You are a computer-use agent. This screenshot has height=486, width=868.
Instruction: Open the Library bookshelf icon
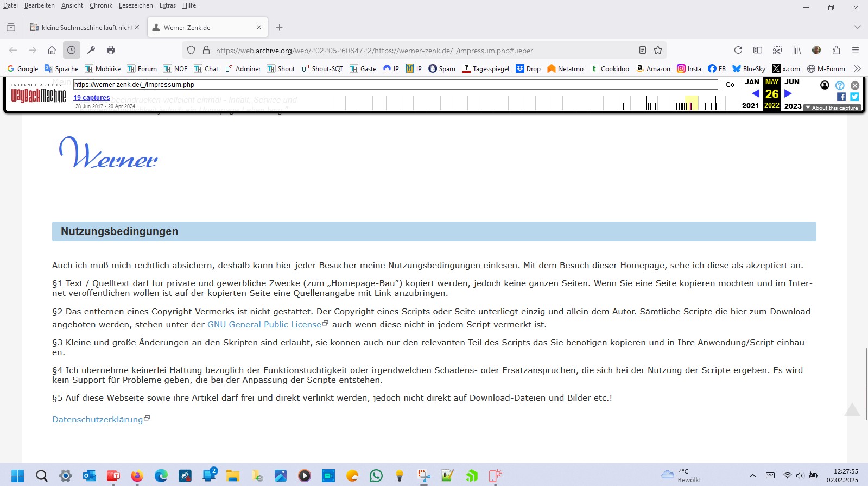click(x=797, y=50)
